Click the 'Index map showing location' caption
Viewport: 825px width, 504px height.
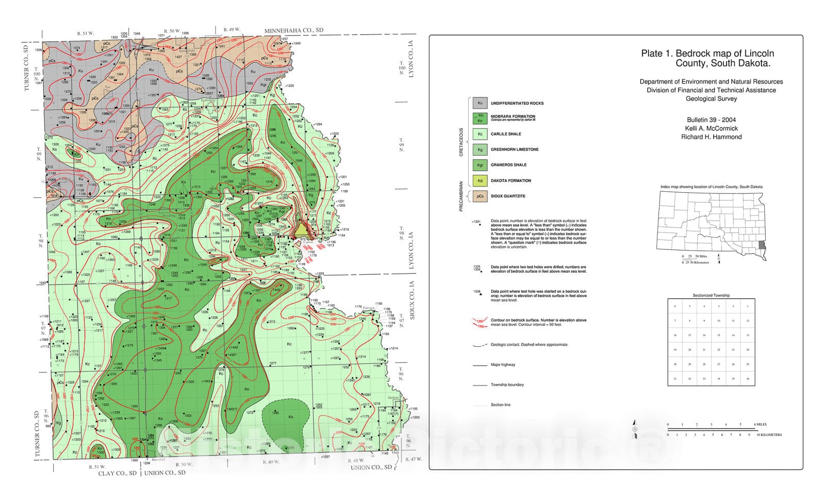(711, 187)
